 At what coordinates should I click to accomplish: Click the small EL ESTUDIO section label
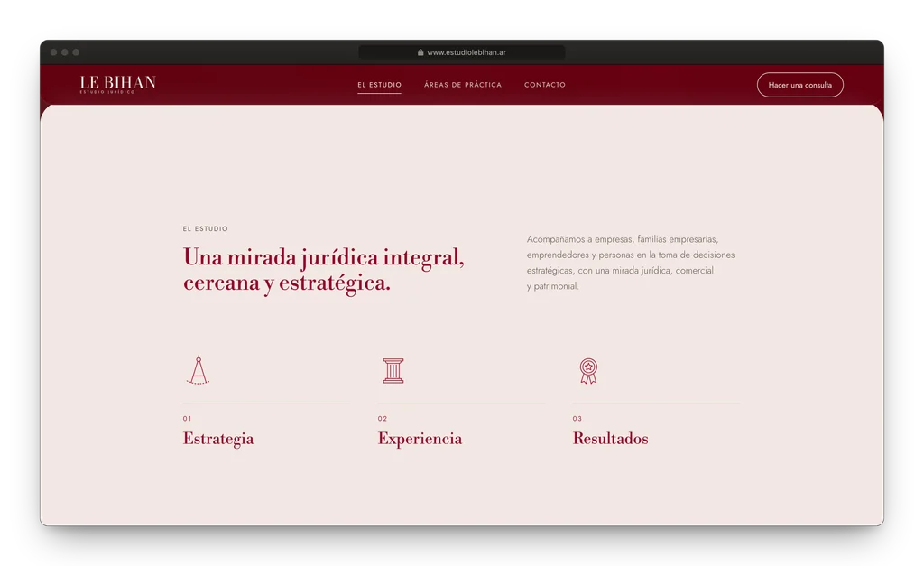click(205, 228)
